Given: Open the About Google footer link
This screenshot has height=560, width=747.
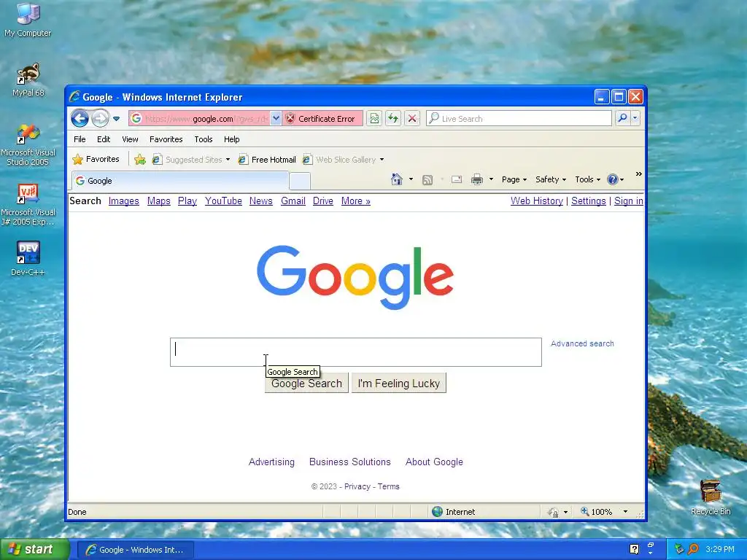Looking at the screenshot, I should [434, 462].
